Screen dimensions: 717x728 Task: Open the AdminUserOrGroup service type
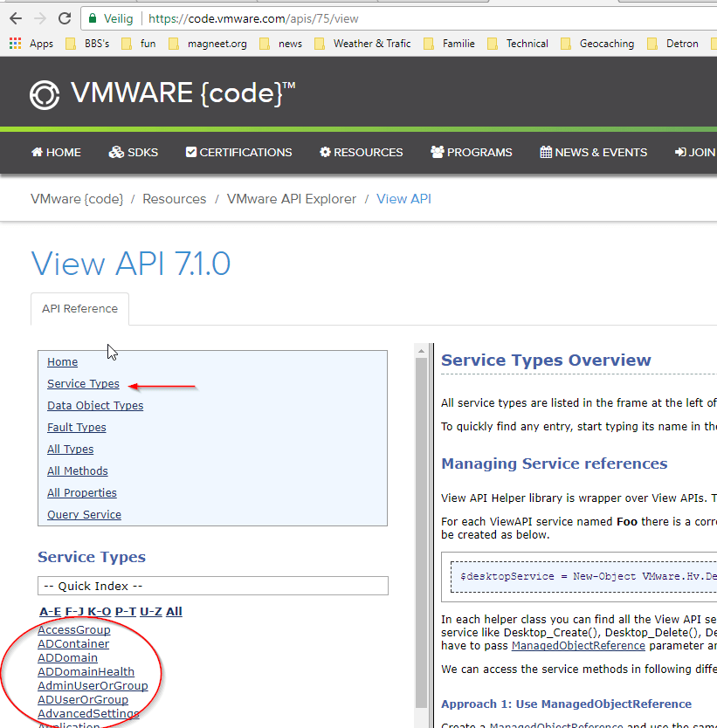[93, 686]
